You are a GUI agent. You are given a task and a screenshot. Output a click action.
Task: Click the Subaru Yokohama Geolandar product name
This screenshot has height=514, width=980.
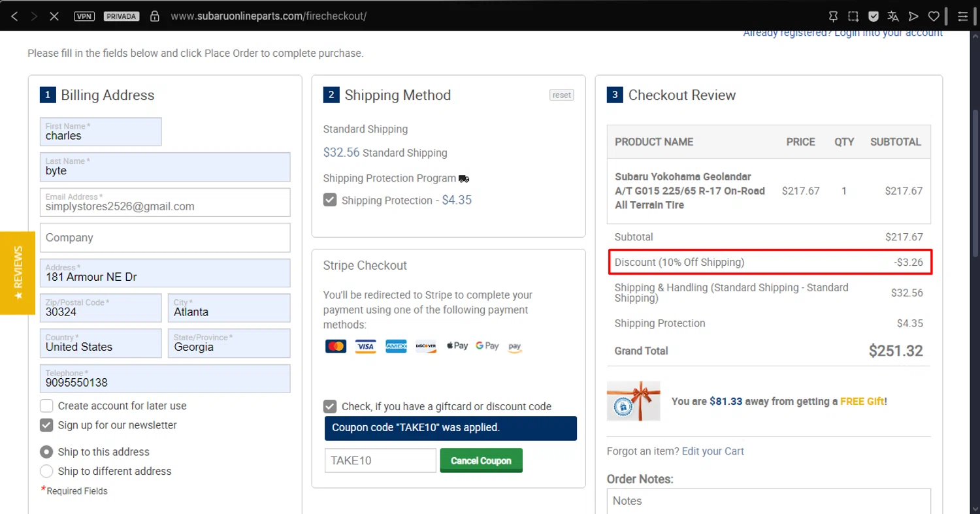click(690, 191)
